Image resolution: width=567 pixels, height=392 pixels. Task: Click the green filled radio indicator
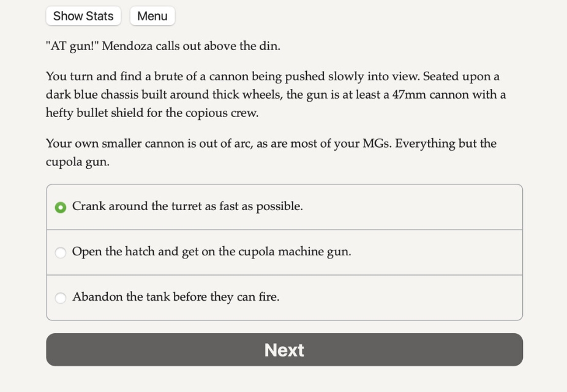(x=61, y=207)
